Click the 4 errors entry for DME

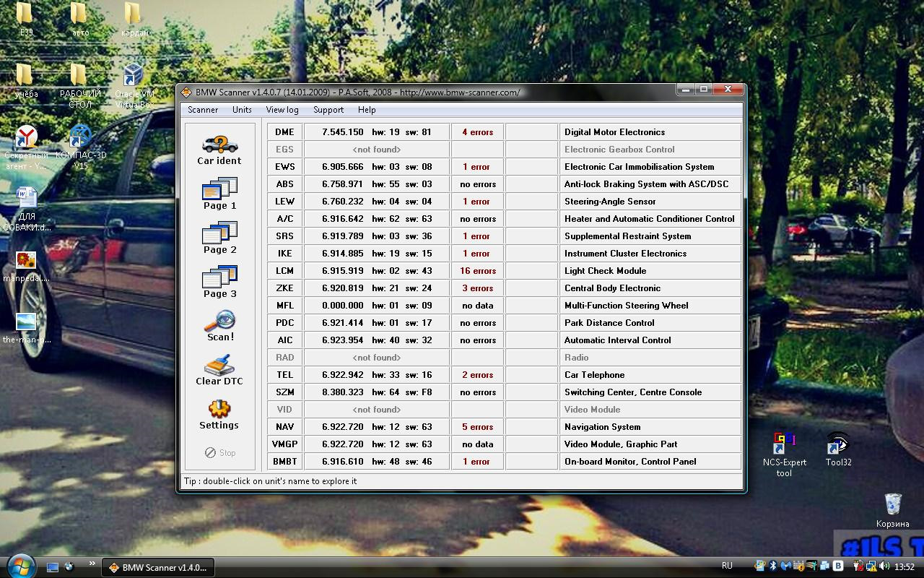(x=476, y=131)
